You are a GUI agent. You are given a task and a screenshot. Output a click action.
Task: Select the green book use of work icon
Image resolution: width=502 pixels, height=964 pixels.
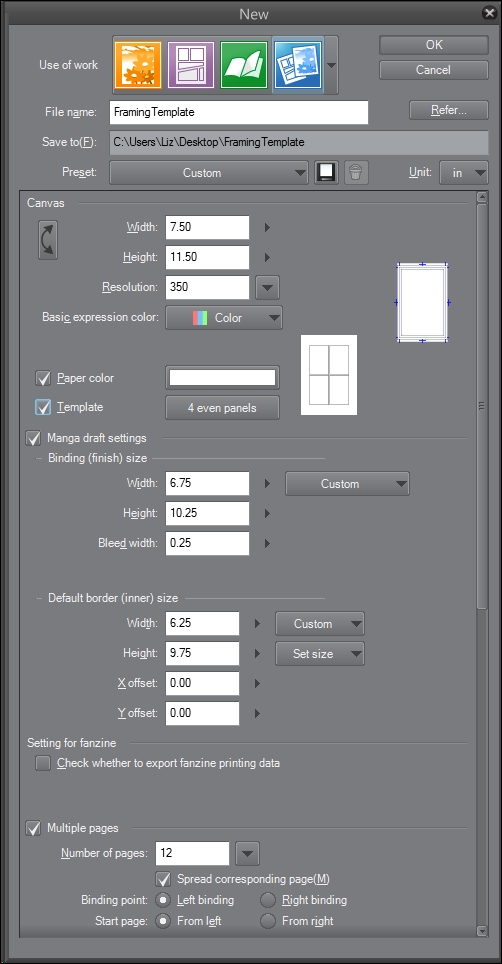(244, 65)
